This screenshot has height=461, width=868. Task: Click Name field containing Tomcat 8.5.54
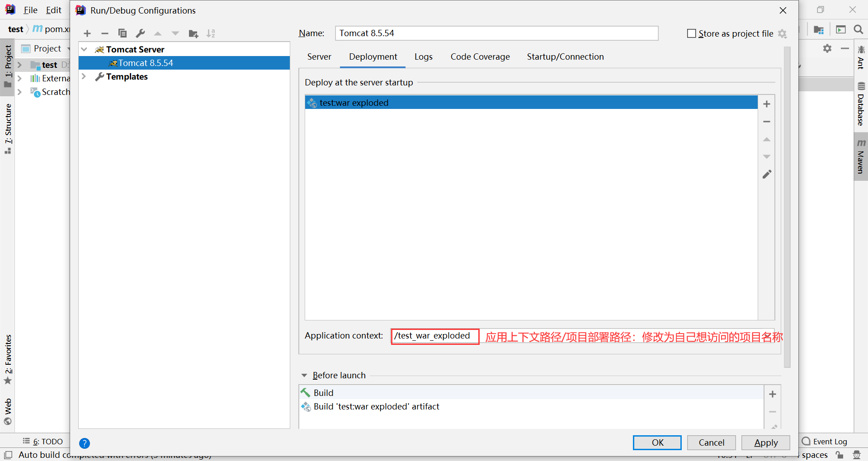(497, 33)
